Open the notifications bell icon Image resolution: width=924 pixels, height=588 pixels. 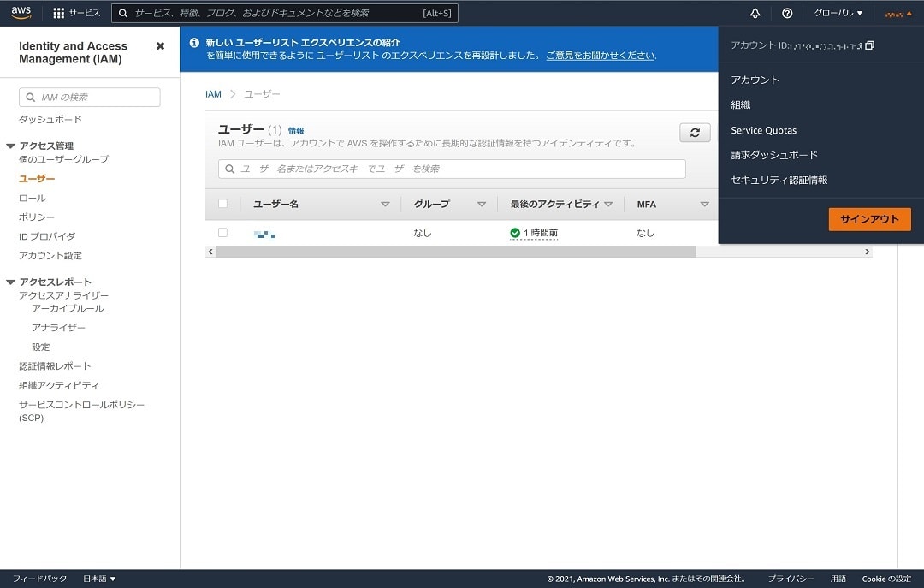coord(755,13)
